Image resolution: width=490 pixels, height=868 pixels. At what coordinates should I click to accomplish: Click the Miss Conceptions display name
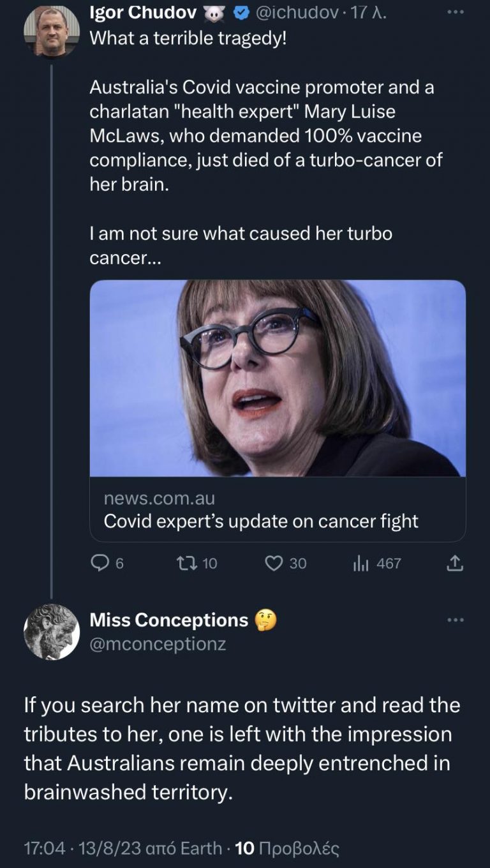(x=169, y=620)
